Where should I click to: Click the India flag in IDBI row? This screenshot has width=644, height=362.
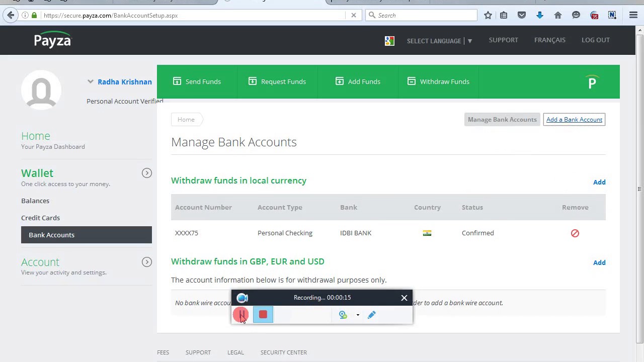pos(427,233)
